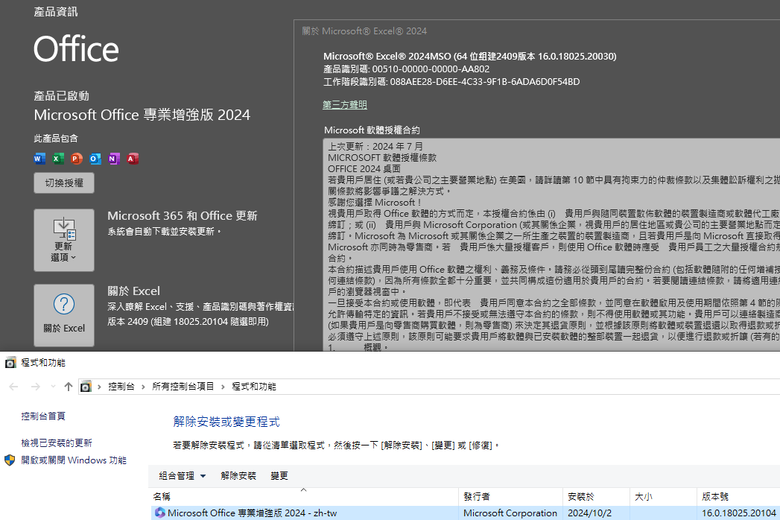Image resolution: width=780 pixels, height=520 pixels.
Task: Click the 產品識別碼 line in the about dialog
Action: pyautogui.click(x=406, y=69)
